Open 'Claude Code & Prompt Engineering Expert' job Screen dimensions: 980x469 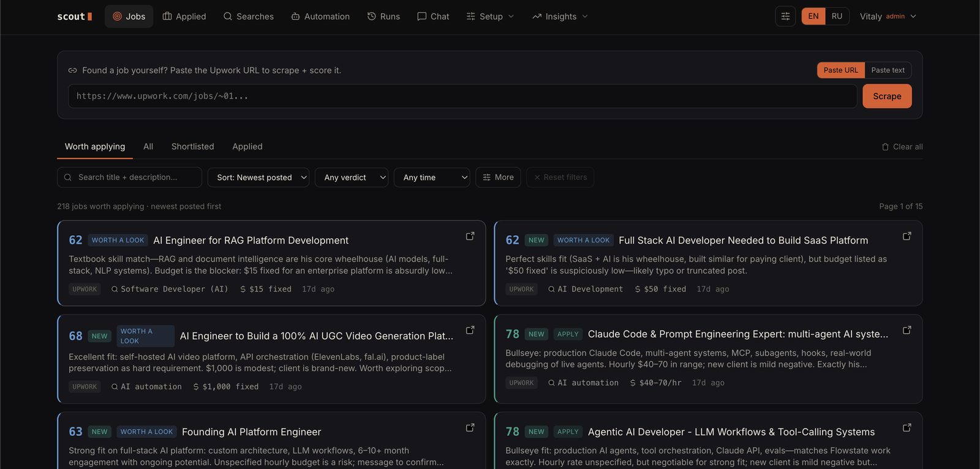click(737, 334)
